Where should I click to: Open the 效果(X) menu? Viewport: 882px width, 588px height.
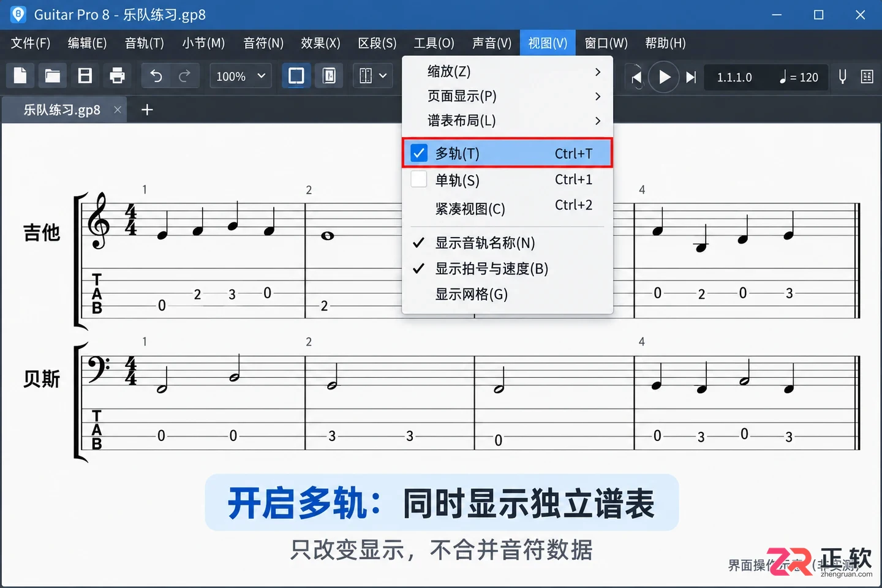[x=320, y=43]
